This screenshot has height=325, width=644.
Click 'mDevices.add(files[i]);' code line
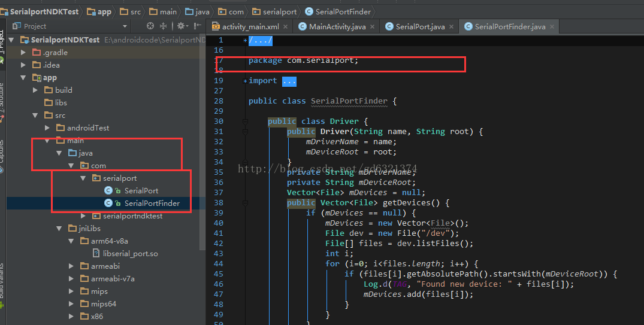[418, 294]
